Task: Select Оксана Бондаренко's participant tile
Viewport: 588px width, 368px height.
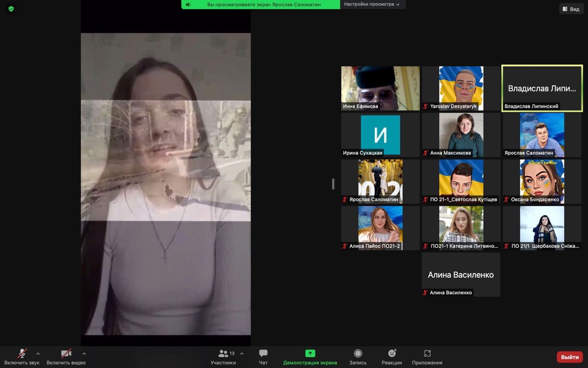Action: 542,181
